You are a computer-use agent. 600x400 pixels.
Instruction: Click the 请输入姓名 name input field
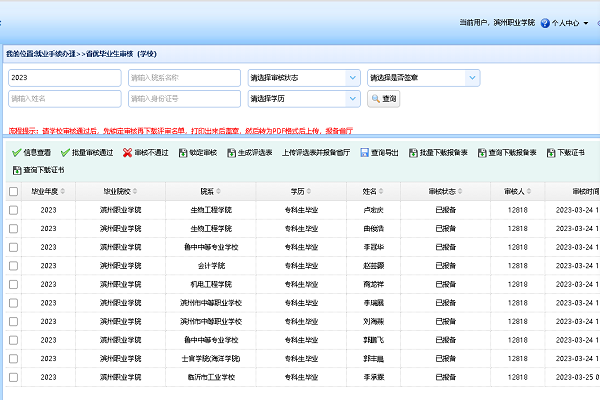[64, 99]
